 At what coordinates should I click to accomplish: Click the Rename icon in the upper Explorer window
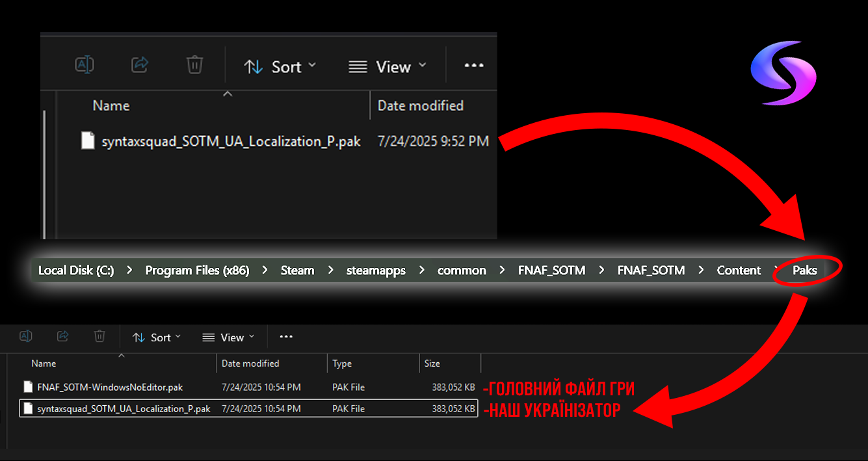tap(85, 64)
